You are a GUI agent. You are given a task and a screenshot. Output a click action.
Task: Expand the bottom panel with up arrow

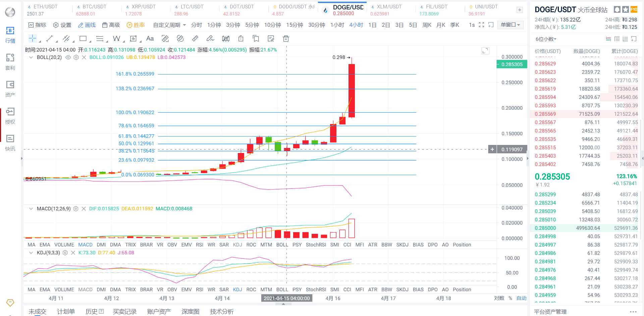(x=283, y=304)
